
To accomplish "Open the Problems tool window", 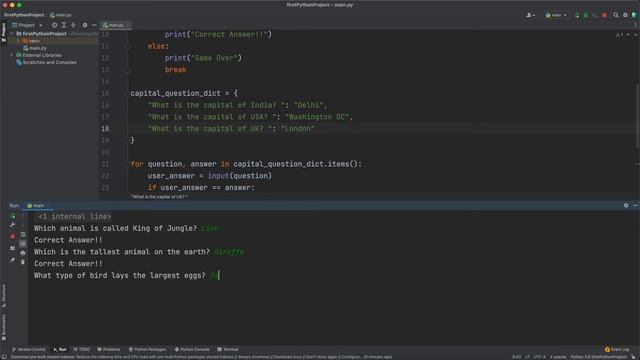I will [x=109, y=349].
